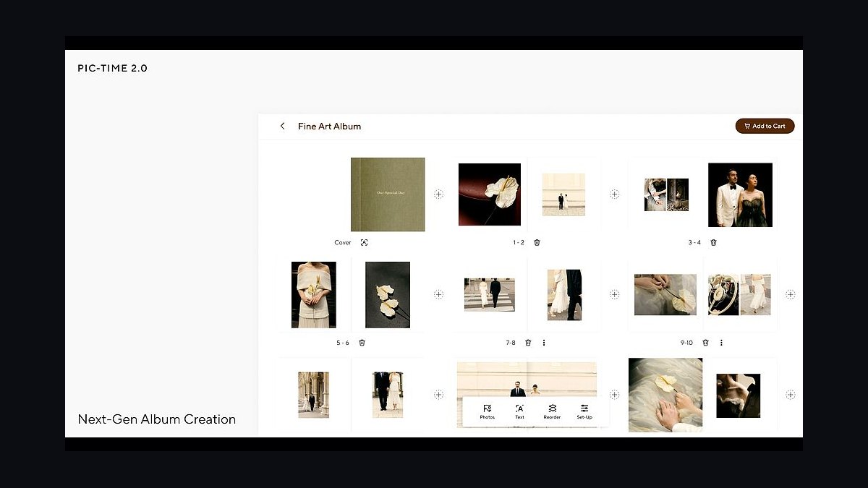Image resolution: width=868 pixels, height=488 pixels.
Task: Delete spread 7-8 using its trash icon
Action: pyautogui.click(x=528, y=343)
